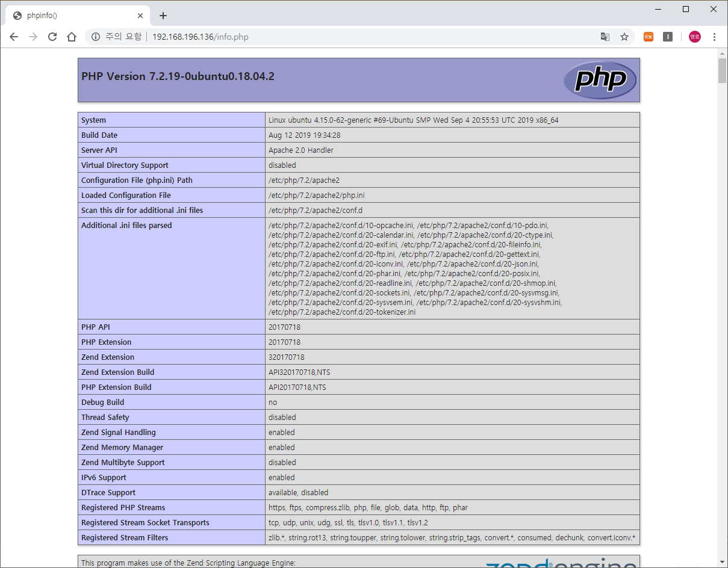Click the Build Date label

click(x=99, y=135)
